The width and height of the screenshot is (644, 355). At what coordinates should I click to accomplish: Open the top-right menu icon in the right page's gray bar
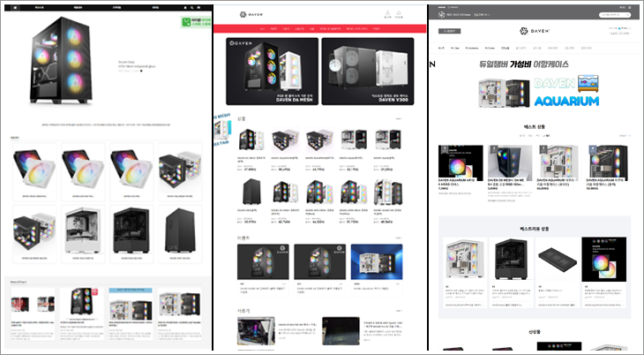630,7
